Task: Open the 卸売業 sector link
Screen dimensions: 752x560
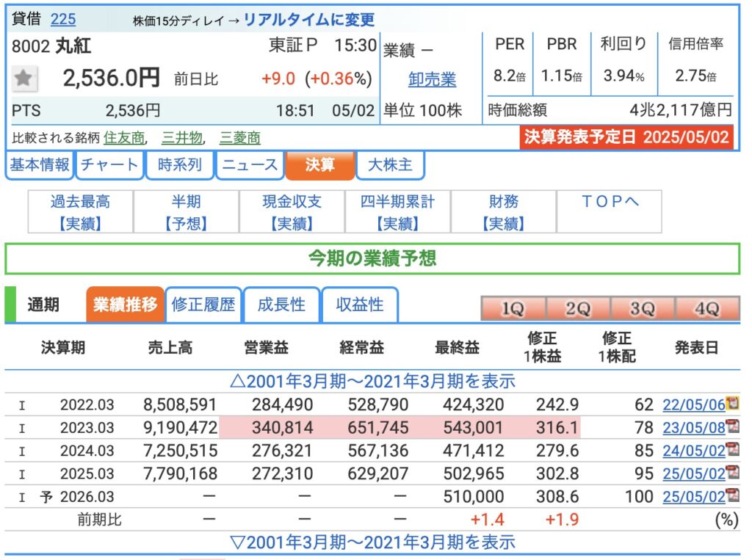Action: click(432, 79)
